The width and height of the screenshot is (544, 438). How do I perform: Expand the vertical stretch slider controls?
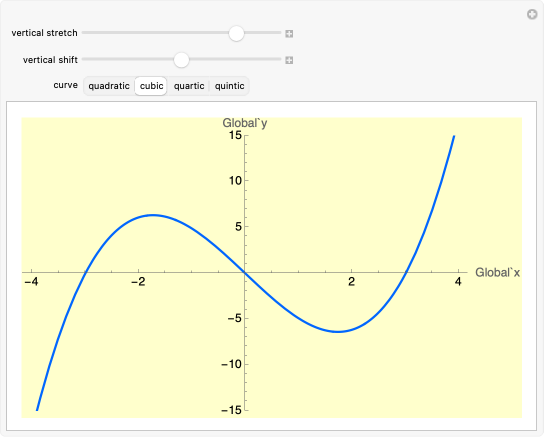click(x=289, y=34)
